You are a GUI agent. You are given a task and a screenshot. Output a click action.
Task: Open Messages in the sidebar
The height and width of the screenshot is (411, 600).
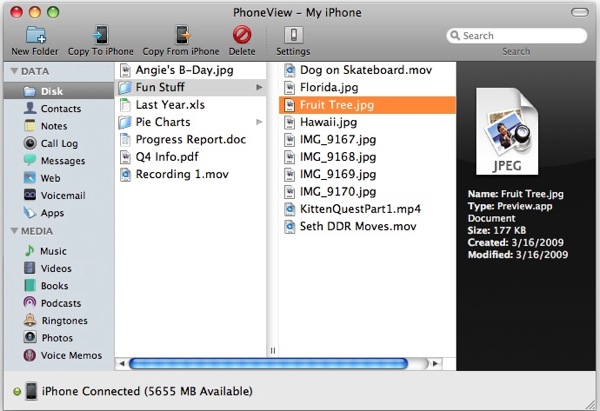coord(59,161)
